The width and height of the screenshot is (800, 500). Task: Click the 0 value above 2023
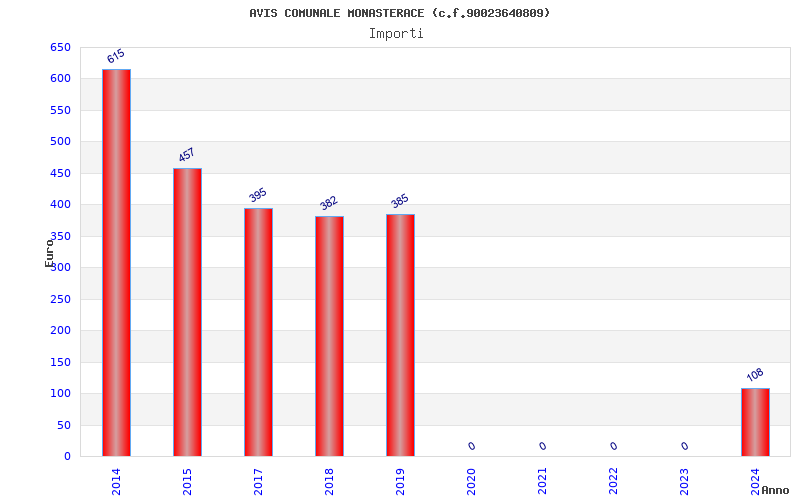[684, 446]
